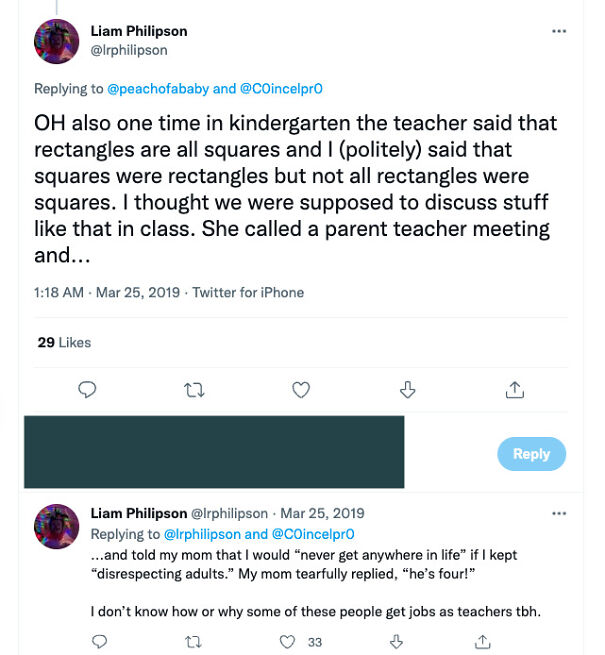View the 29 Likes list

tap(64, 342)
